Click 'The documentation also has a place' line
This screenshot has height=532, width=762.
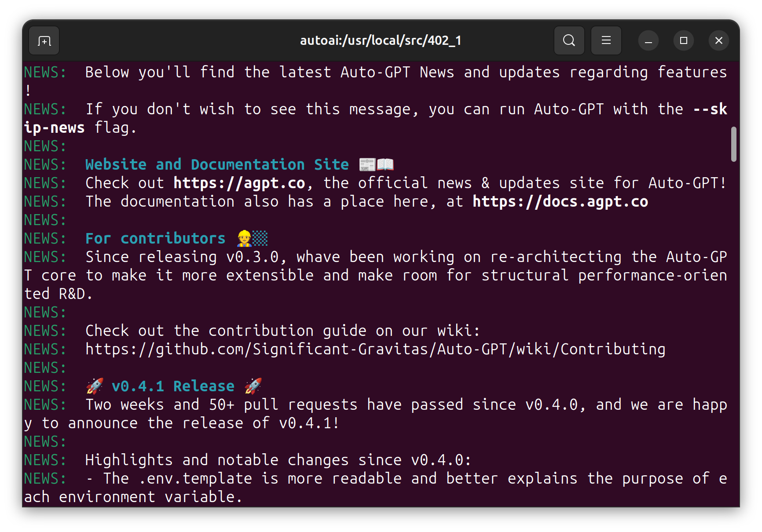[366, 201]
